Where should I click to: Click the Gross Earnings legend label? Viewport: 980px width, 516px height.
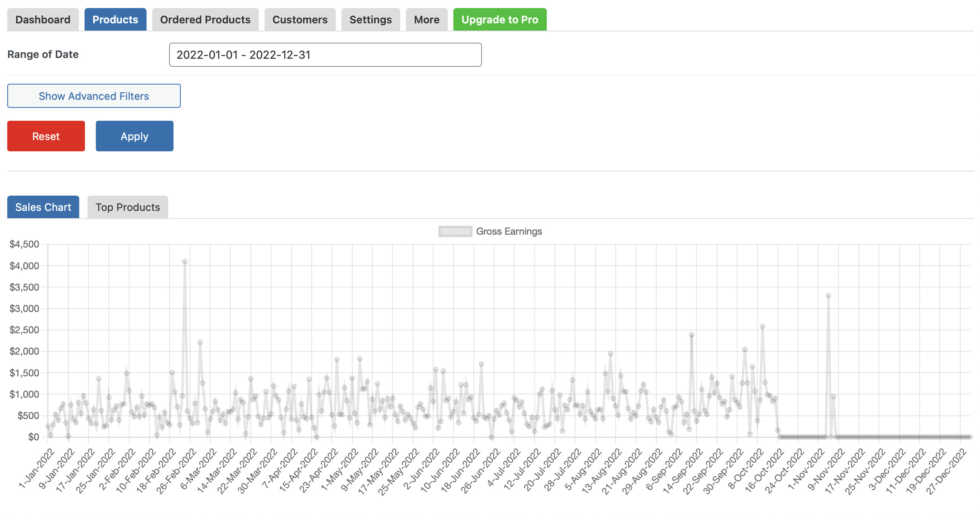point(509,231)
